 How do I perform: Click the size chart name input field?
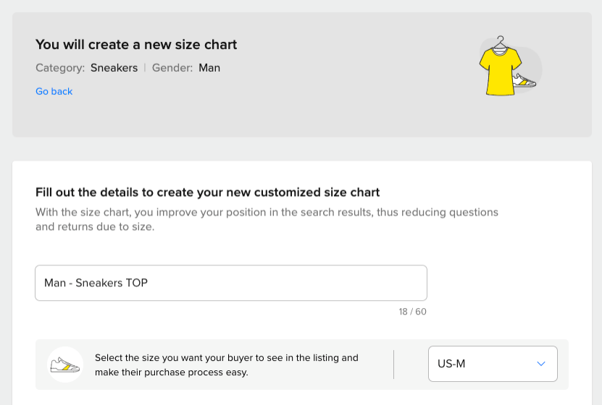(231, 283)
